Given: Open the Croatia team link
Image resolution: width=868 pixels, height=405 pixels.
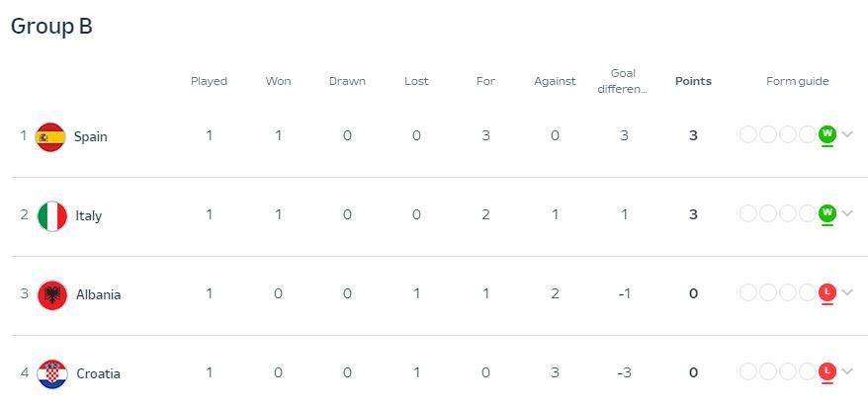Looking at the screenshot, I should [98, 373].
